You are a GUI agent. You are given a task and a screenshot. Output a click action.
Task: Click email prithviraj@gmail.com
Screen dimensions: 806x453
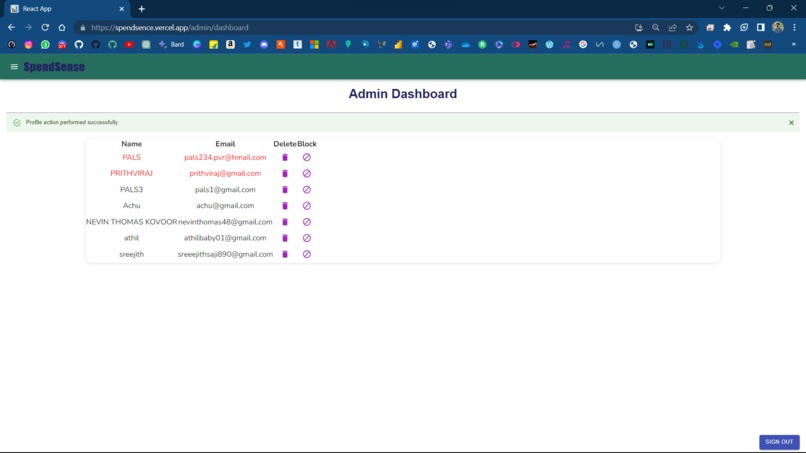[x=225, y=173]
